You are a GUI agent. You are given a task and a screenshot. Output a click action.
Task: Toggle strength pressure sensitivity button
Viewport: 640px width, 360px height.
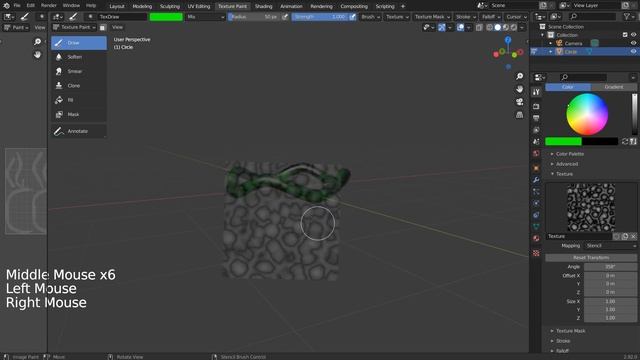click(x=352, y=17)
